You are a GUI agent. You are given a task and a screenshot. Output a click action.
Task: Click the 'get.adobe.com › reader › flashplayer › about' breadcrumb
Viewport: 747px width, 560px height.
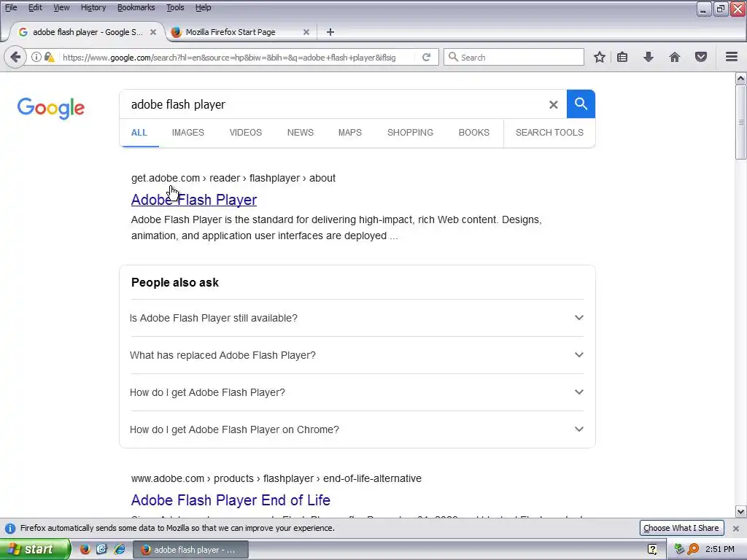coord(233,178)
